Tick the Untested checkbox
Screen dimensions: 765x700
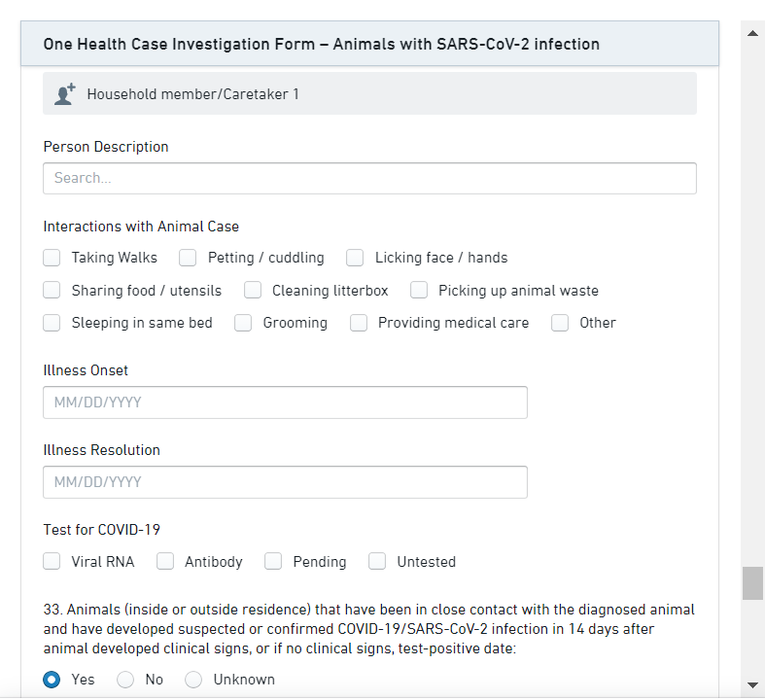377,561
